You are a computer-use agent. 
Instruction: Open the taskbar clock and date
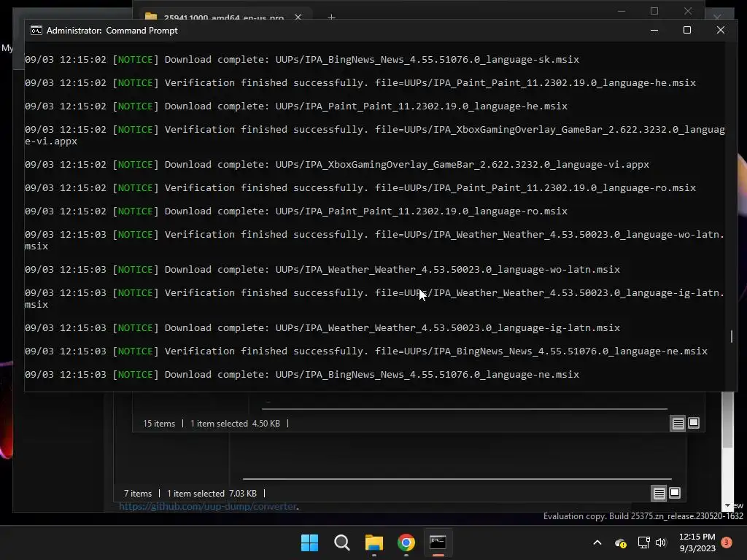[697, 542]
